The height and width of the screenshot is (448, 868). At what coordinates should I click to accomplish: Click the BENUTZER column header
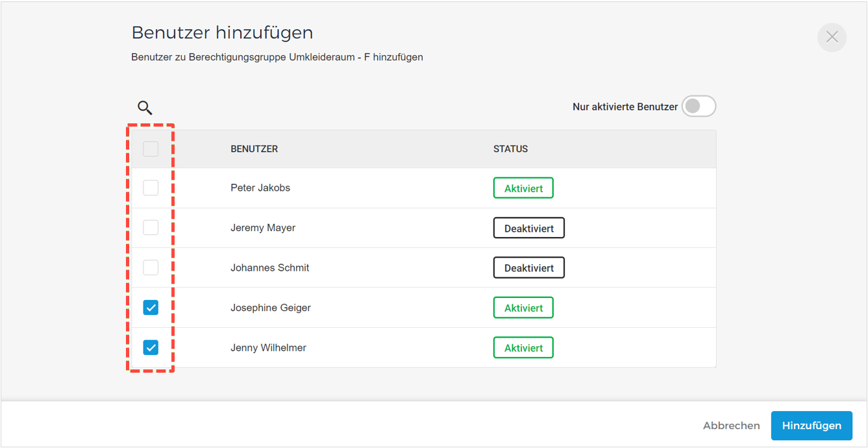point(254,149)
